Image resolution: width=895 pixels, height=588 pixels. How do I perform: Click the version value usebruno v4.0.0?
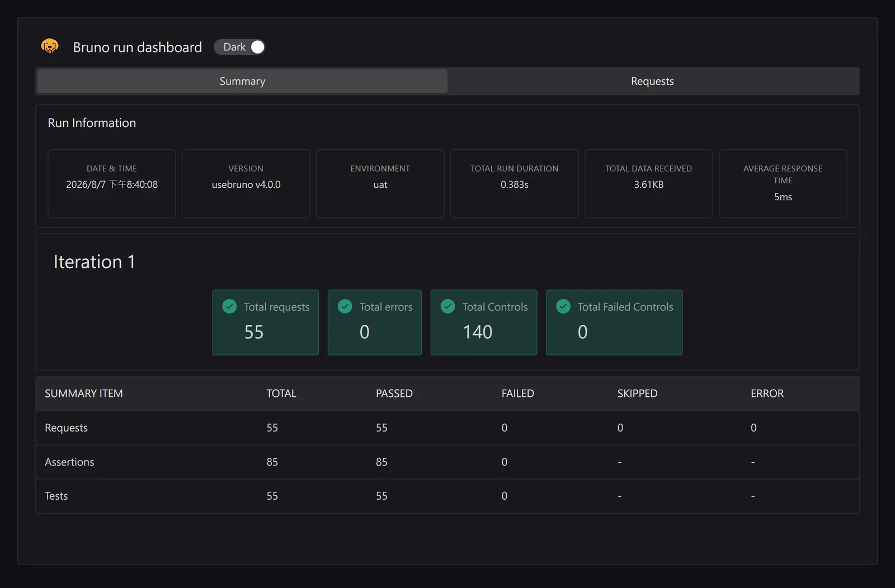pos(246,184)
